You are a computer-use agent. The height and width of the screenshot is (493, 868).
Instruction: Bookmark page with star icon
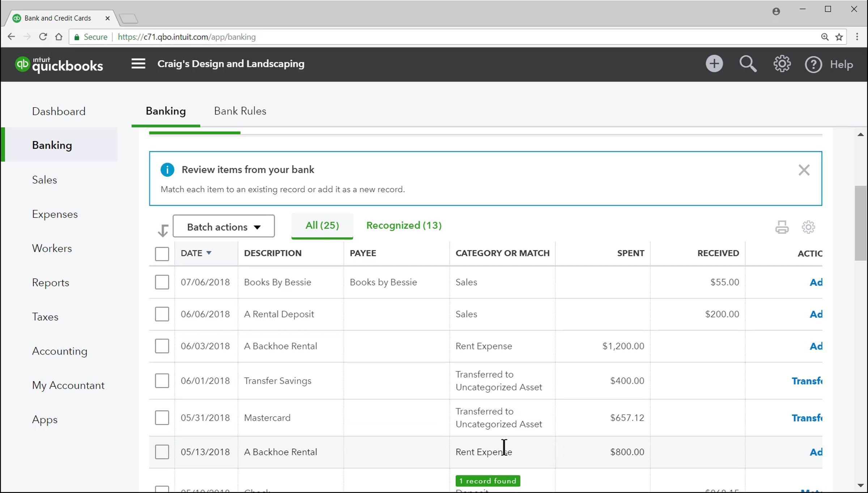pos(839,37)
